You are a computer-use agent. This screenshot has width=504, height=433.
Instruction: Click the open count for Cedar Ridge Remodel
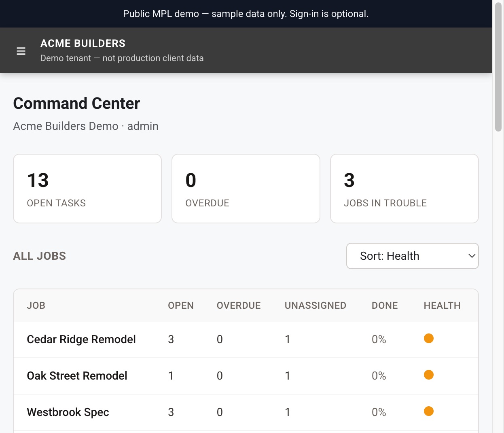click(x=171, y=339)
